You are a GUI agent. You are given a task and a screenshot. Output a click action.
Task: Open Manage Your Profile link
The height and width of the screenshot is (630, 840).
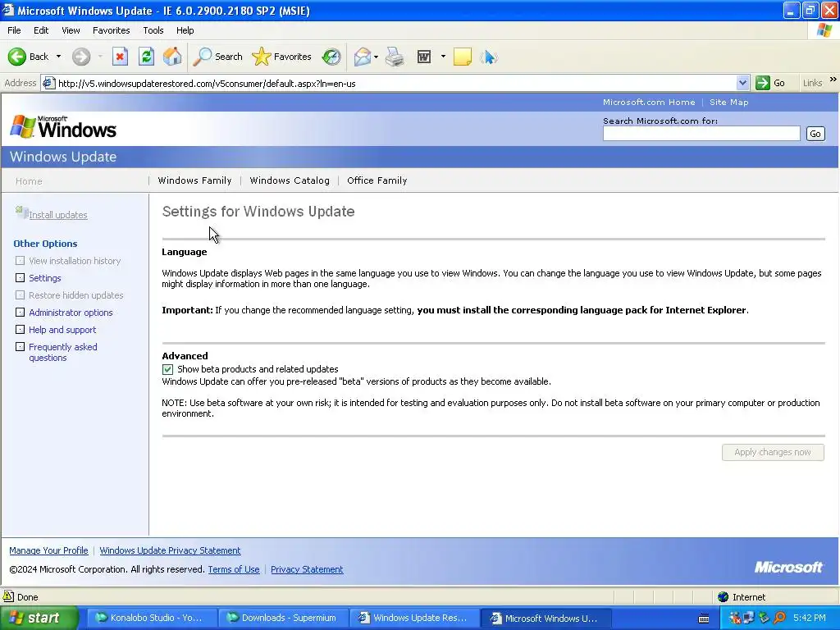tap(48, 550)
